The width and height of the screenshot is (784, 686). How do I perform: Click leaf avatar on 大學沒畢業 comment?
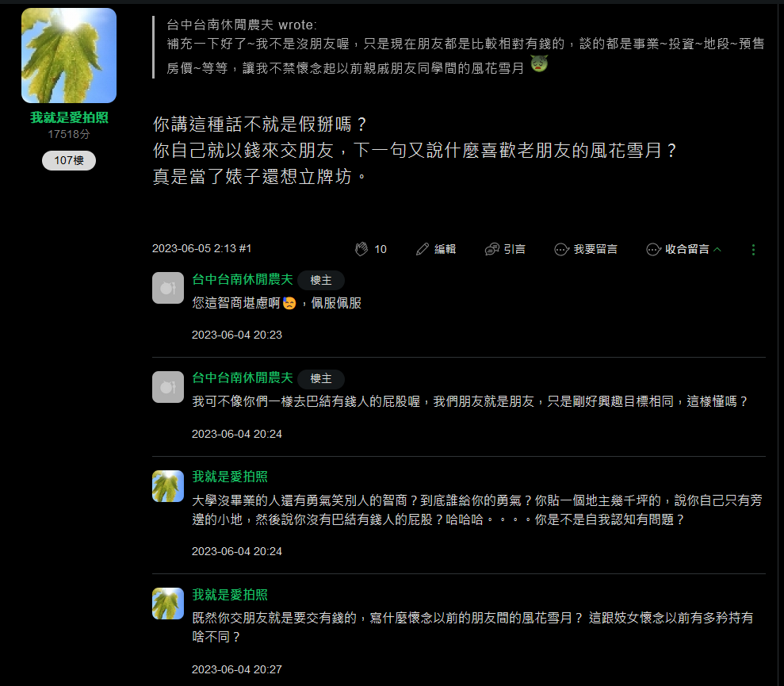[168, 486]
